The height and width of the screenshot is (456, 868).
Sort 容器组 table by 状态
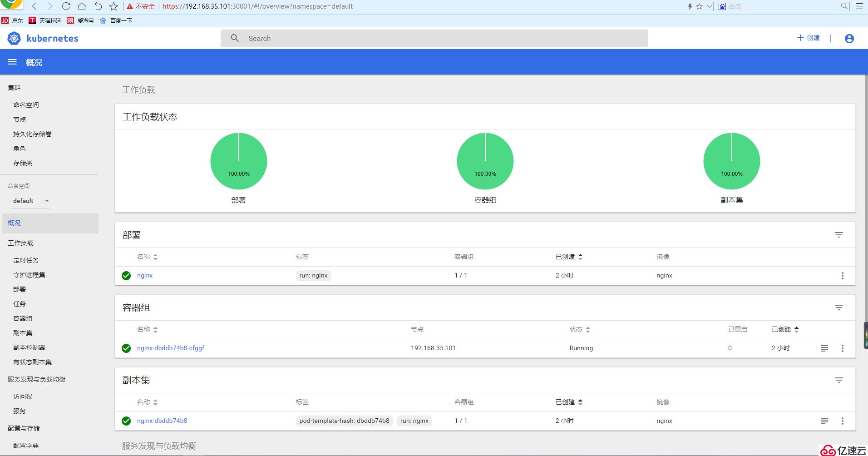580,329
